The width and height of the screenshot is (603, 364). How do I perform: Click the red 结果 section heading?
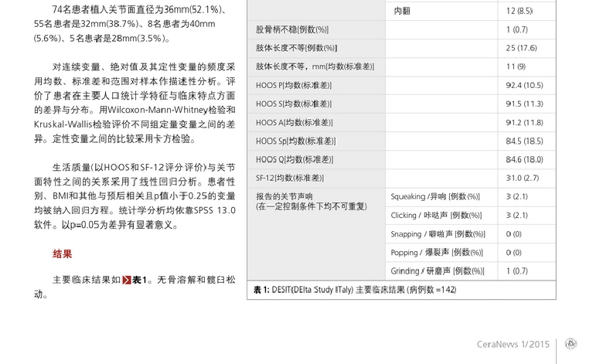coord(63,254)
